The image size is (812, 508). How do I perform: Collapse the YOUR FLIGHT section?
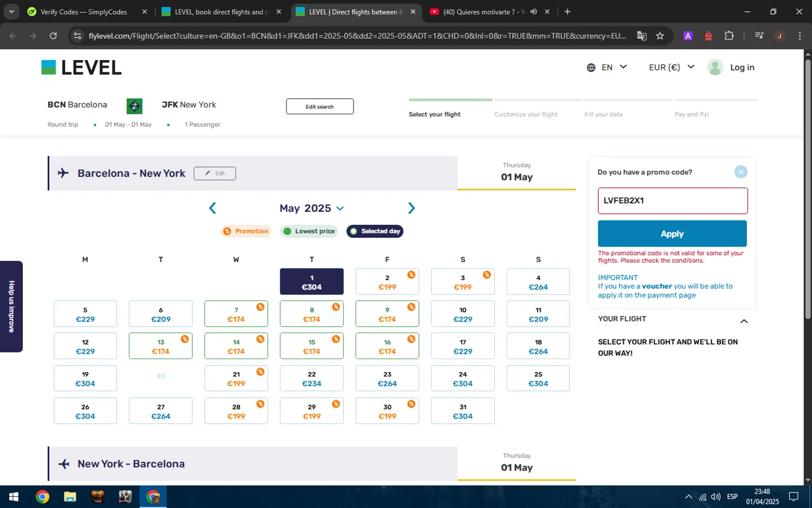[x=744, y=321]
